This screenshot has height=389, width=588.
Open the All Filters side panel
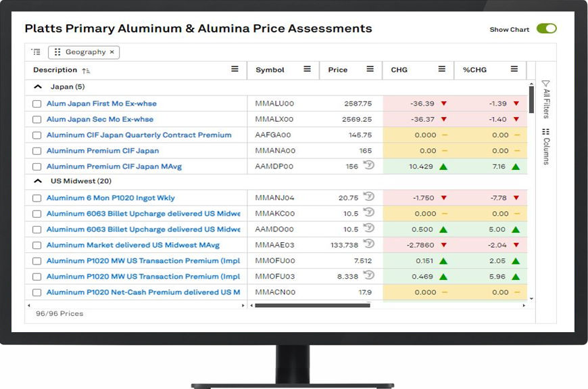coord(546,99)
